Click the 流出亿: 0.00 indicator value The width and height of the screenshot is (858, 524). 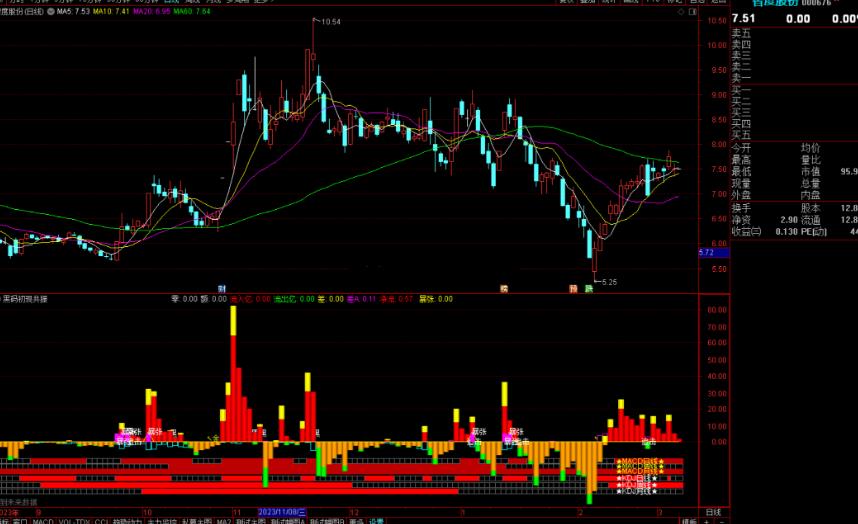(294, 299)
